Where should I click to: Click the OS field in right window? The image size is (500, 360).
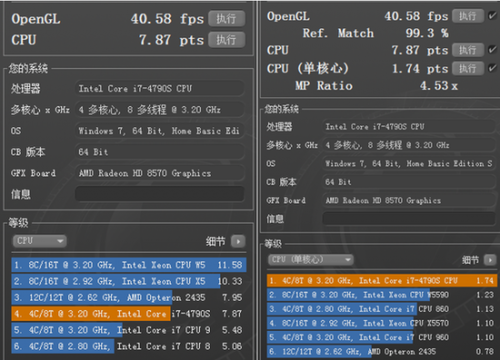click(x=409, y=163)
